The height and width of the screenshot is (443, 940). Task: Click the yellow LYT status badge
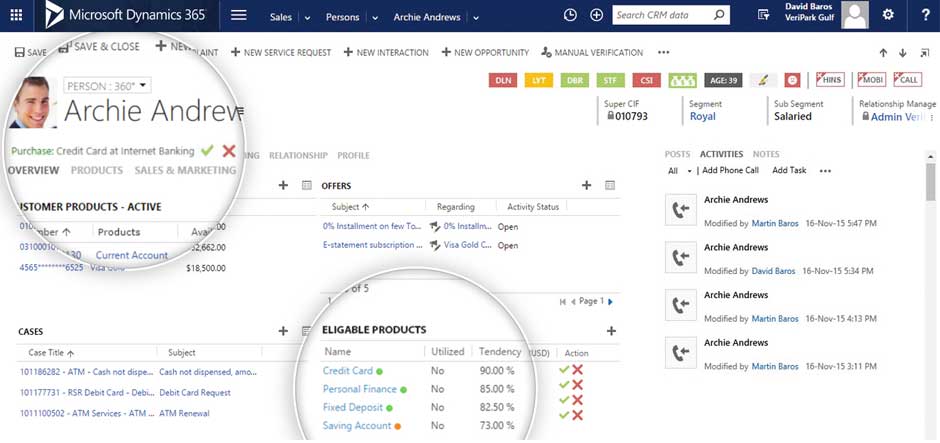[x=538, y=80]
